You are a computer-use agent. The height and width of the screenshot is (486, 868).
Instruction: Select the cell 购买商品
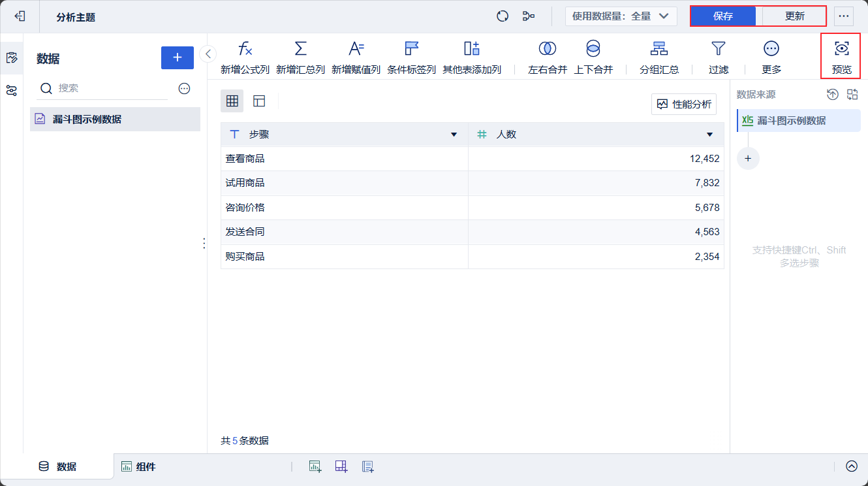point(345,257)
